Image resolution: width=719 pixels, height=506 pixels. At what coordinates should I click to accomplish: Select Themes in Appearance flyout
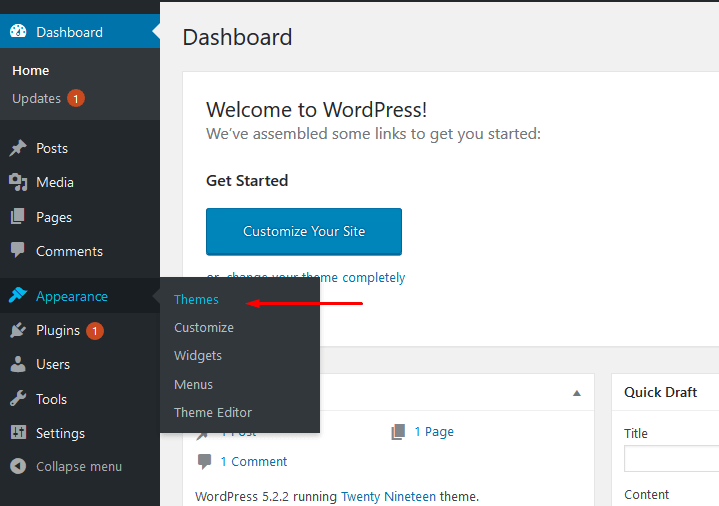pyautogui.click(x=196, y=300)
